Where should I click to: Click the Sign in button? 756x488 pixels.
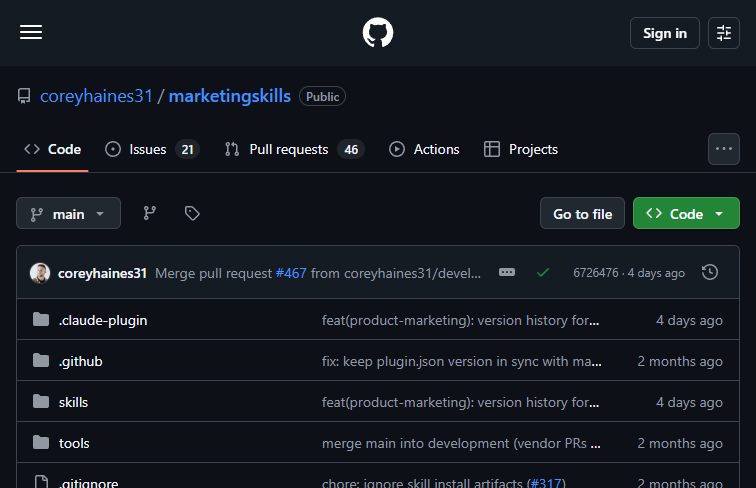pyautogui.click(x=664, y=33)
